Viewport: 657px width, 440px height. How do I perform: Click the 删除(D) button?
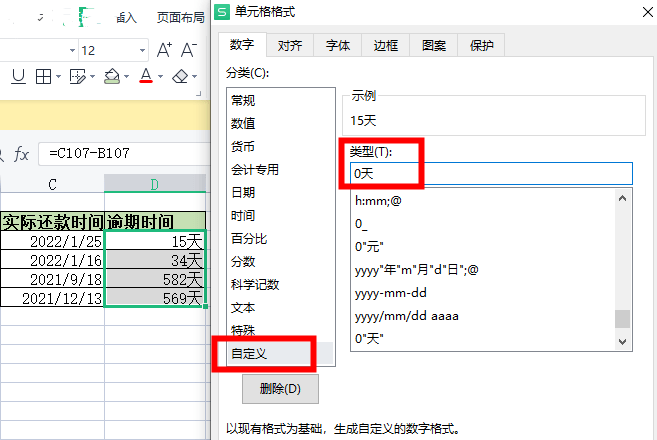point(280,389)
